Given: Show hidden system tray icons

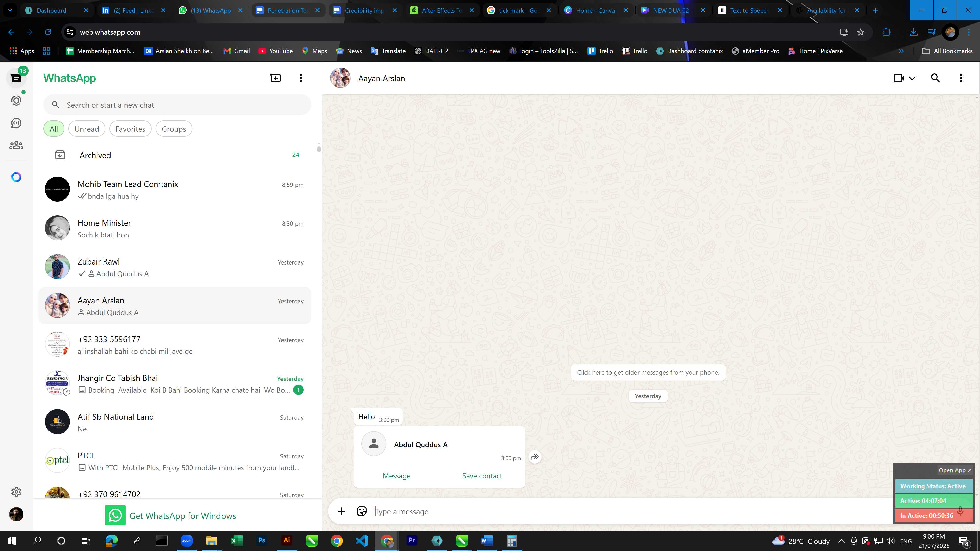Looking at the screenshot, I should [841, 541].
